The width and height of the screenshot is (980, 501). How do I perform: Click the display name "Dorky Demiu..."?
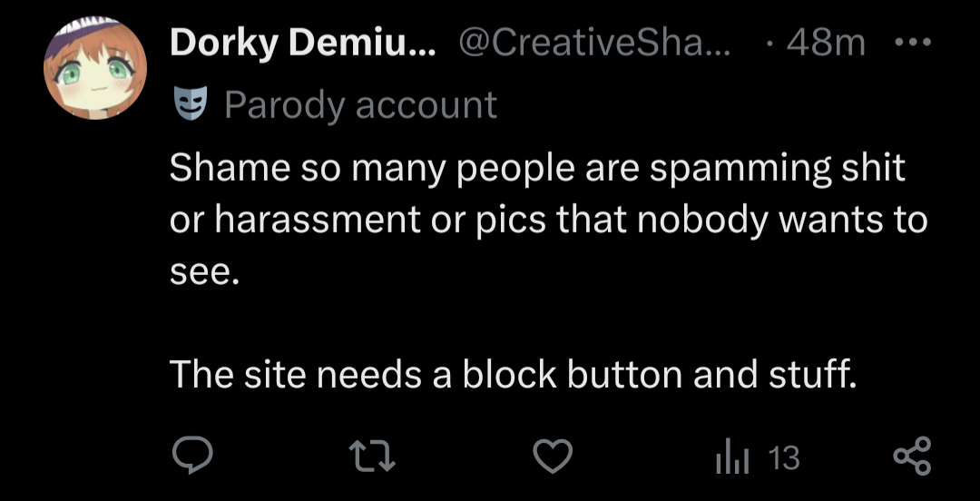pyautogui.click(x=302, y=43)
